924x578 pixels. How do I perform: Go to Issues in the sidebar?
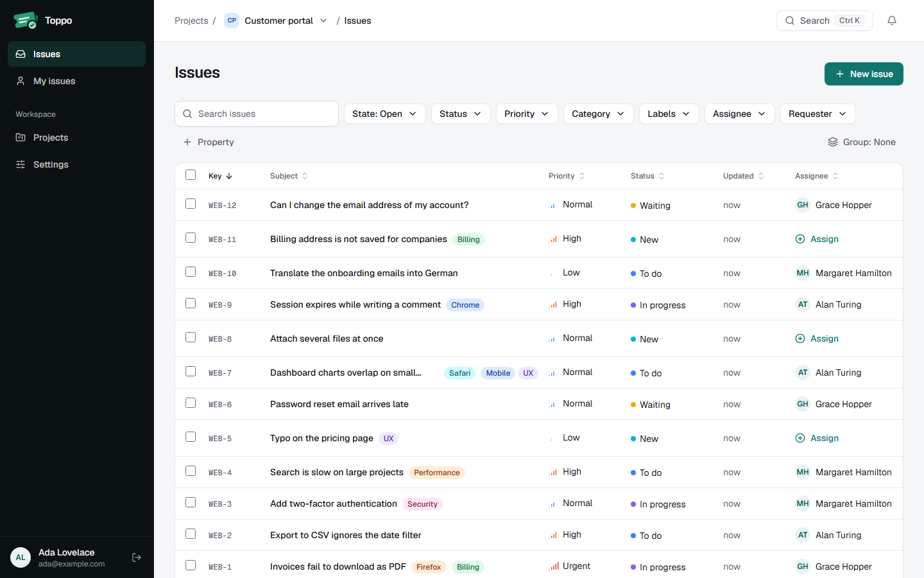point(77,54)
